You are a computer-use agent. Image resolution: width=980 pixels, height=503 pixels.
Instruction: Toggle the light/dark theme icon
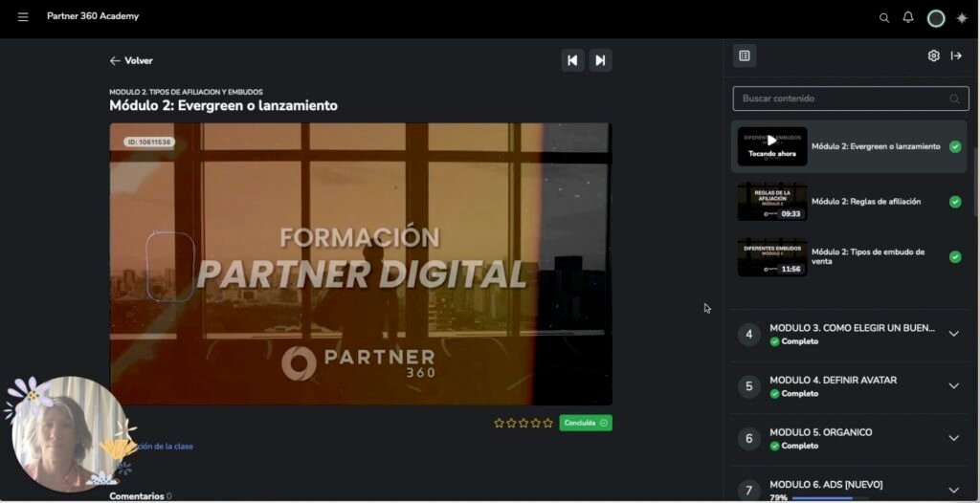(962, 18)
